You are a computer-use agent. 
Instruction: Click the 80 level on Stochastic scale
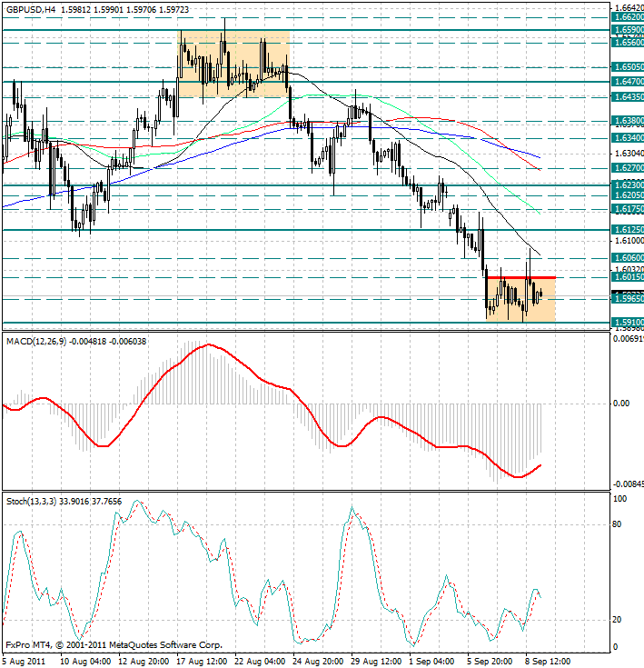pyautogui.click(x=619, y=524)
